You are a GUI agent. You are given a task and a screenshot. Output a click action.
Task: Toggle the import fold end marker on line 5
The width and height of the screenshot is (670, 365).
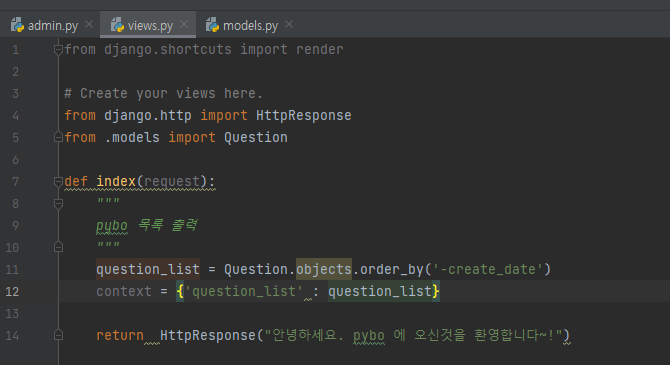59,137
